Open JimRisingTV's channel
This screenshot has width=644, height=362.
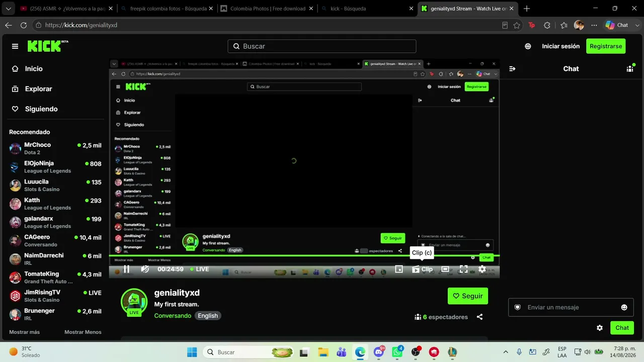pos(55,296)
